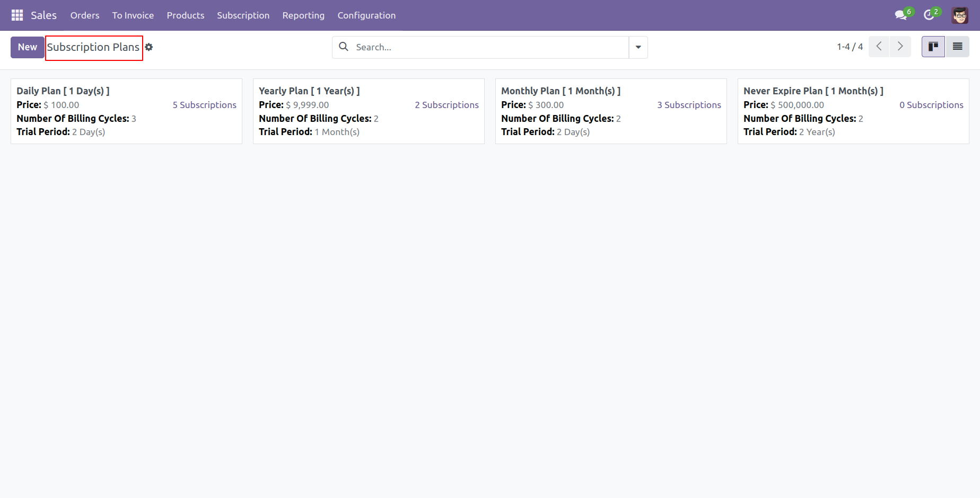Image resolution: width=980 pixels, height=498 pixels.
Task: Click Daily Plan's Number Of Billing Cycles
Action: point(76,119)
